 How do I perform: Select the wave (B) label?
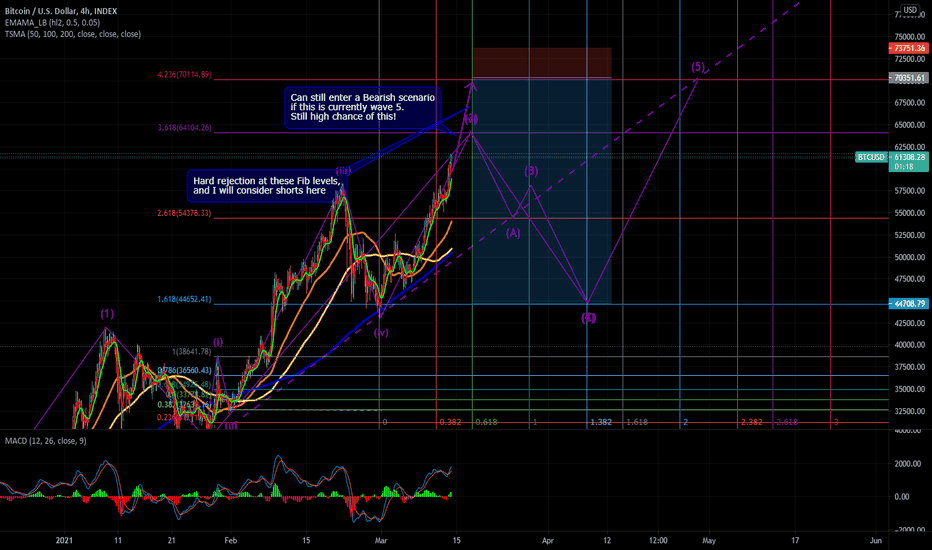pyautogui.click(x=531, y=171)
